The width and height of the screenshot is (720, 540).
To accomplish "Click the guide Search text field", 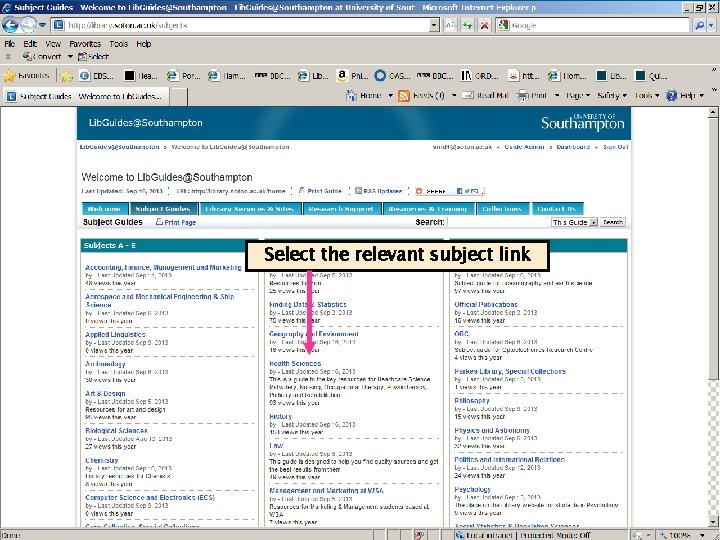I will click(498, 222).
